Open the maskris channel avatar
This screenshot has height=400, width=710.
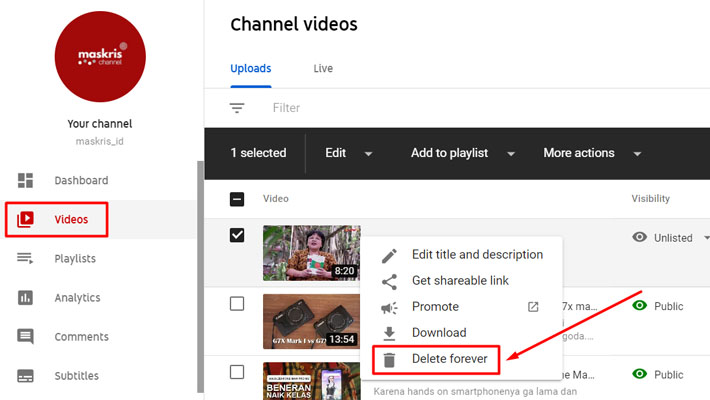pyautogui.click(x=100, y=57)
